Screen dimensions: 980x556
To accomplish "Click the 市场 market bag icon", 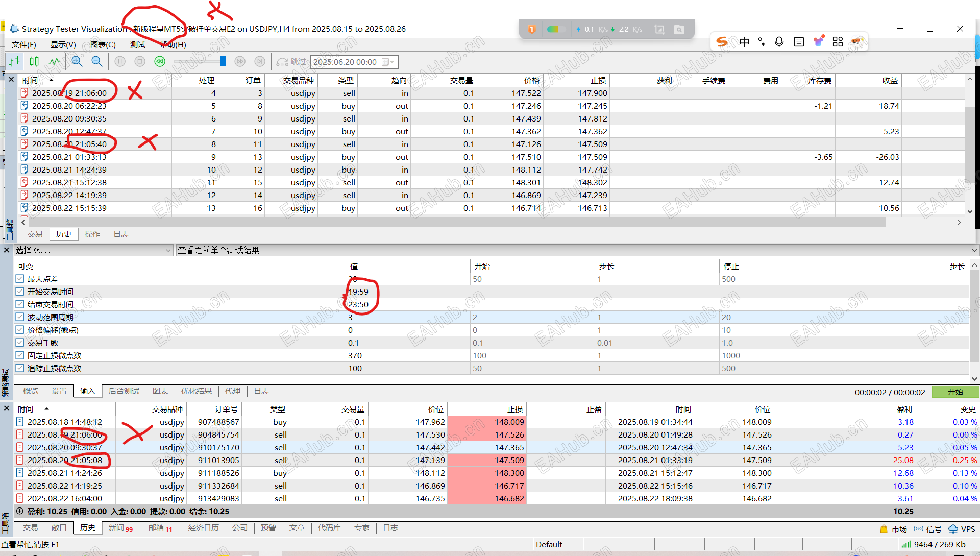I will click(x=884, y=529).
